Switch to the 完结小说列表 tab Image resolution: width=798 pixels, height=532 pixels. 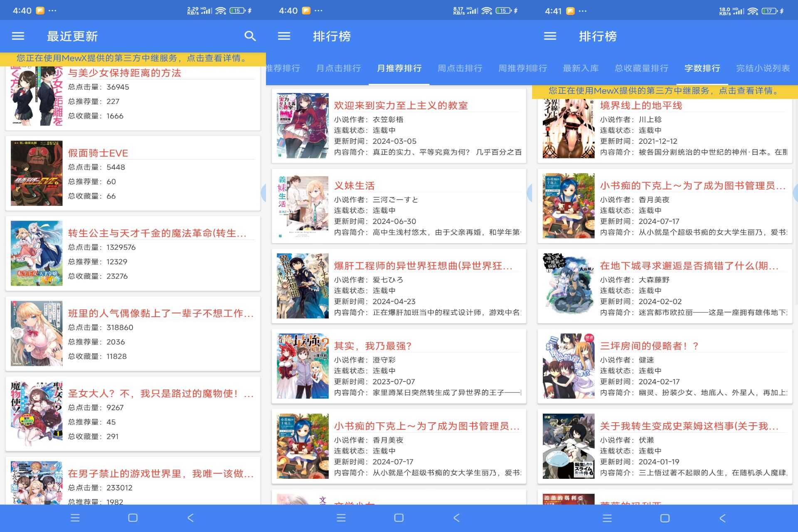763,68
